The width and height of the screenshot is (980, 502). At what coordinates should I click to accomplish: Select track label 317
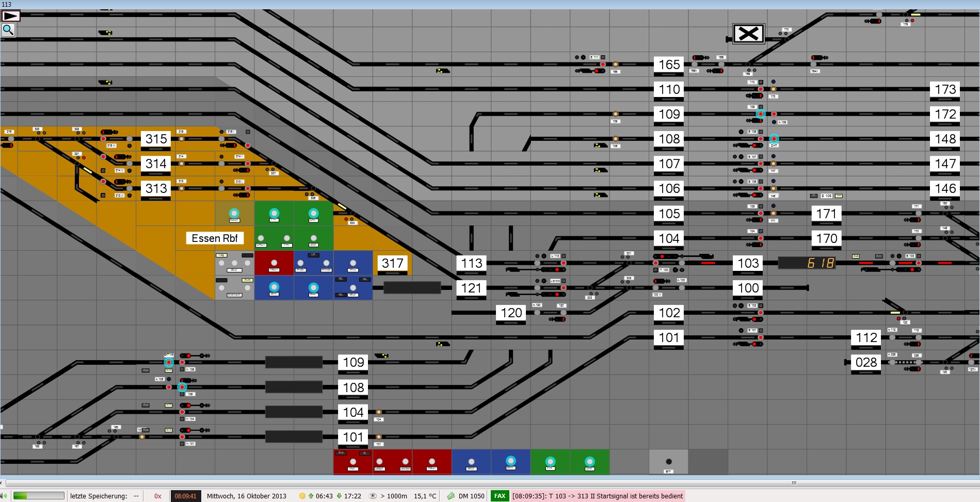pos(392,263)
